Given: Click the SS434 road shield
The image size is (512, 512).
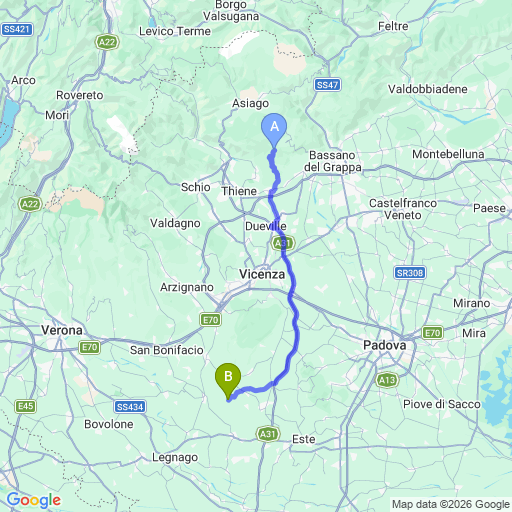Looking at the screenshot, I should (x=130, y=407).
